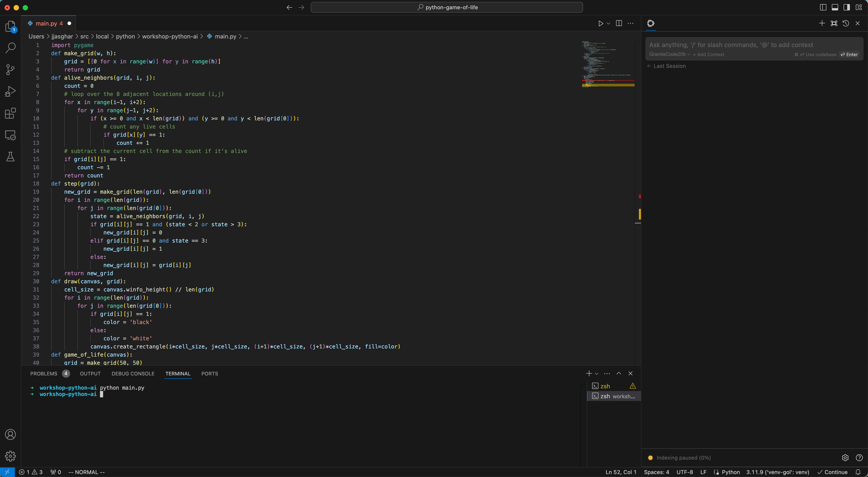Open the terminal launch profile dropdown

coord(596,373)
